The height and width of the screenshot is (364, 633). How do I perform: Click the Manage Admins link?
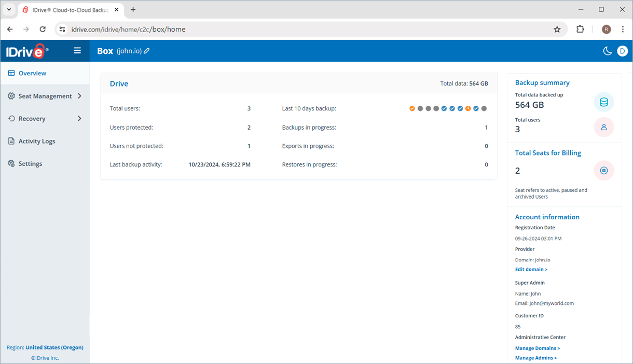point(535,358)
